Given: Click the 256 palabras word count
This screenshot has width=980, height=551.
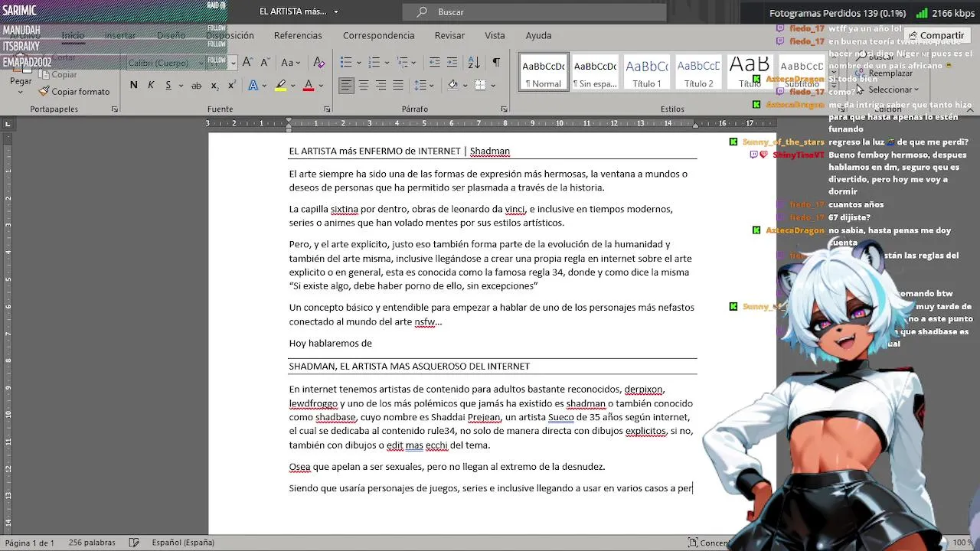Looking at the screenshot, I should point(92,543).
